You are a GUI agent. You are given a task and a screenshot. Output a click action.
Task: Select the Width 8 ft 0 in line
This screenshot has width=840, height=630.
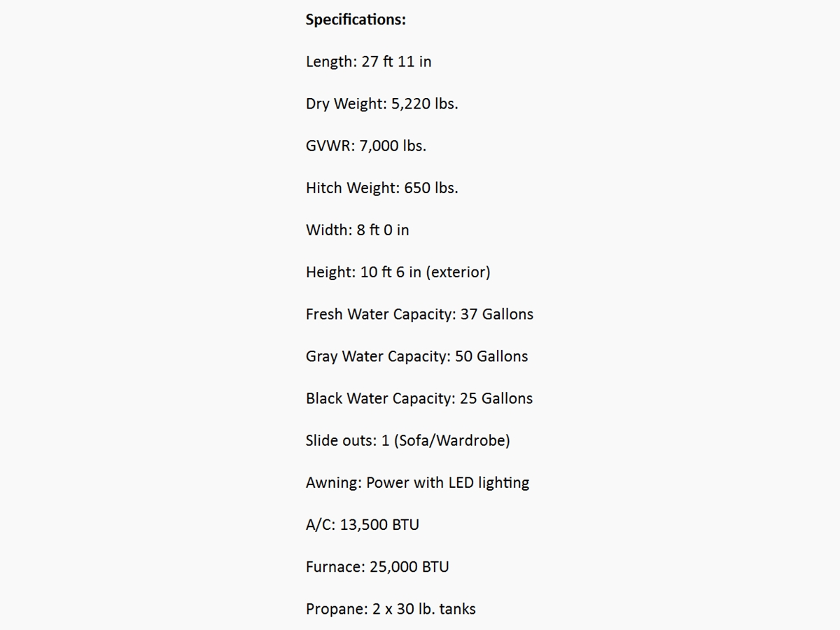(357, 230)
